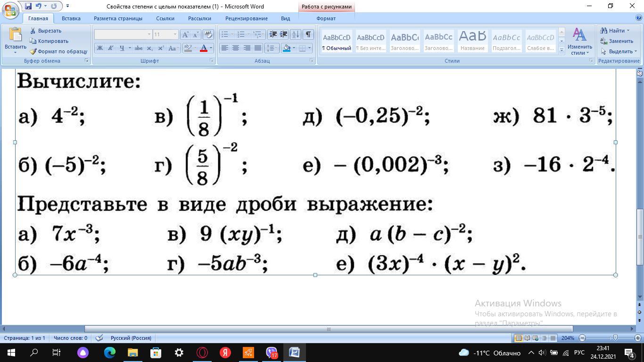The height and width of the screenshot is (362, 644).
Task: Switch to the Рецензирование tab
Action: (247, 18)
